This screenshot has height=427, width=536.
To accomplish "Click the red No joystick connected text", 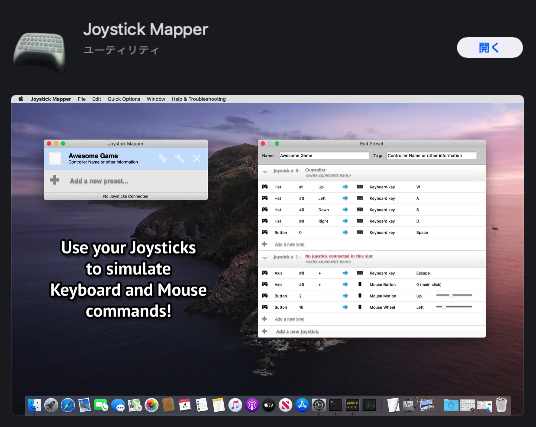I will point(339,256).
